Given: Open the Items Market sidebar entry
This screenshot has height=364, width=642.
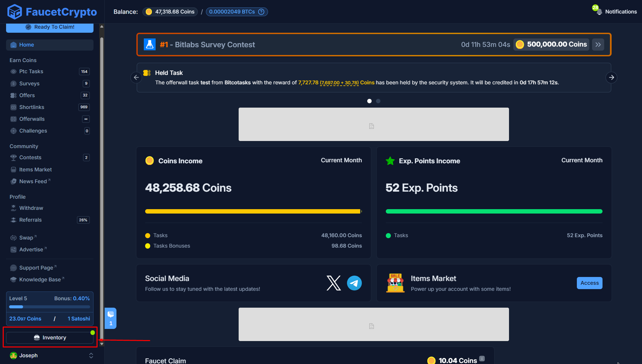Looking at the screenshot, I should click(x=35, y=169).
